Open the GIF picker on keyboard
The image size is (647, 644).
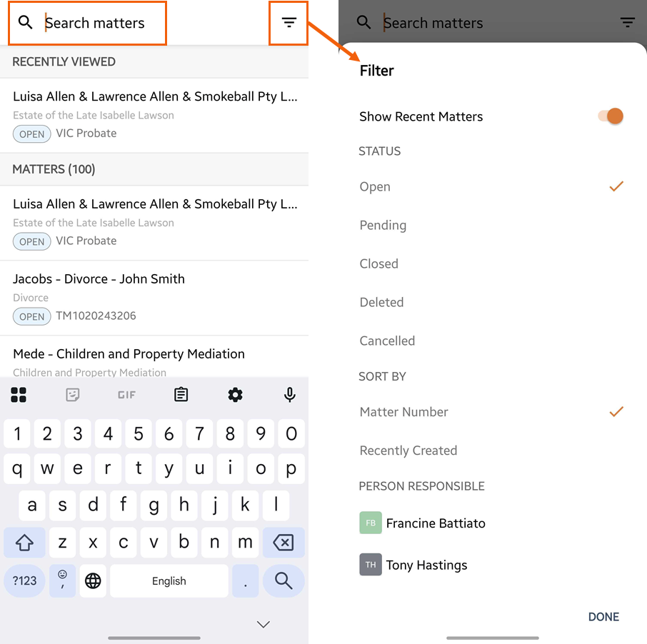[x=126, y=395]
